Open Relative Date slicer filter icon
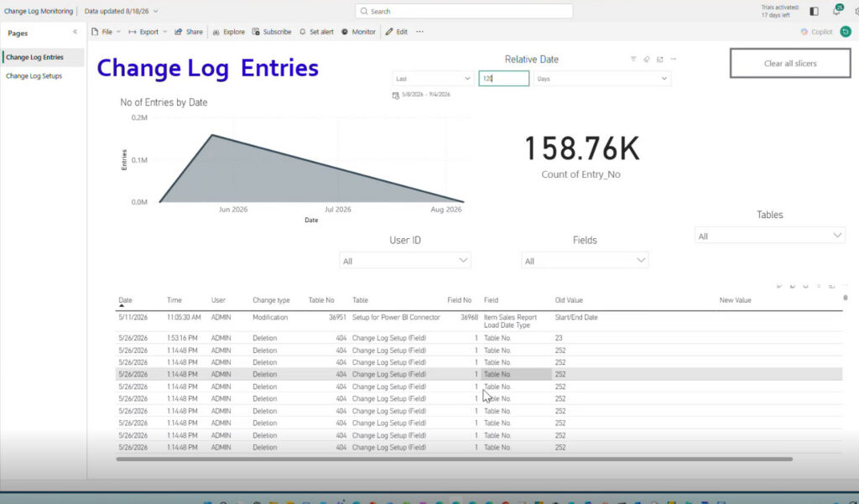Screen dimensions: 859x504 [x=633, y=60]
